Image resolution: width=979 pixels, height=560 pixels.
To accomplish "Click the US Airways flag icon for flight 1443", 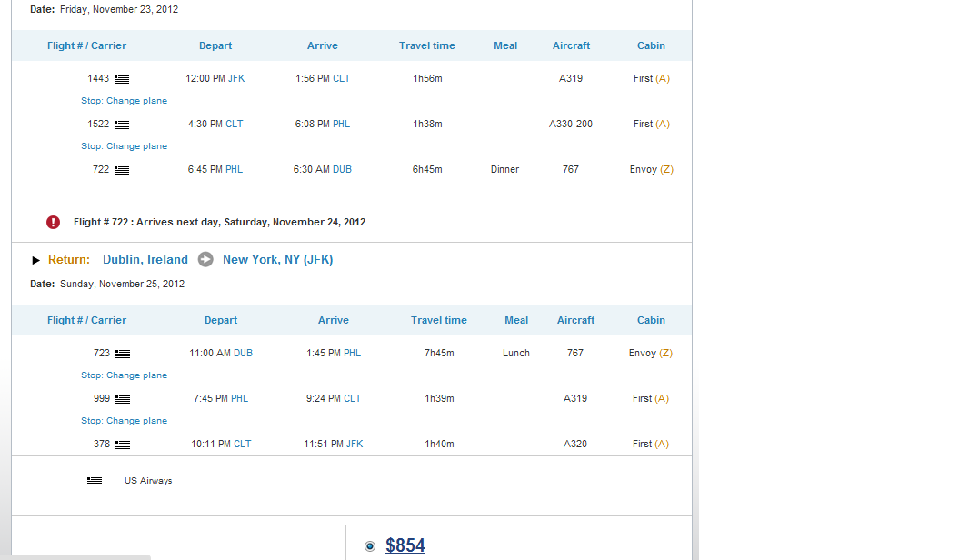I will click(122, 79).
